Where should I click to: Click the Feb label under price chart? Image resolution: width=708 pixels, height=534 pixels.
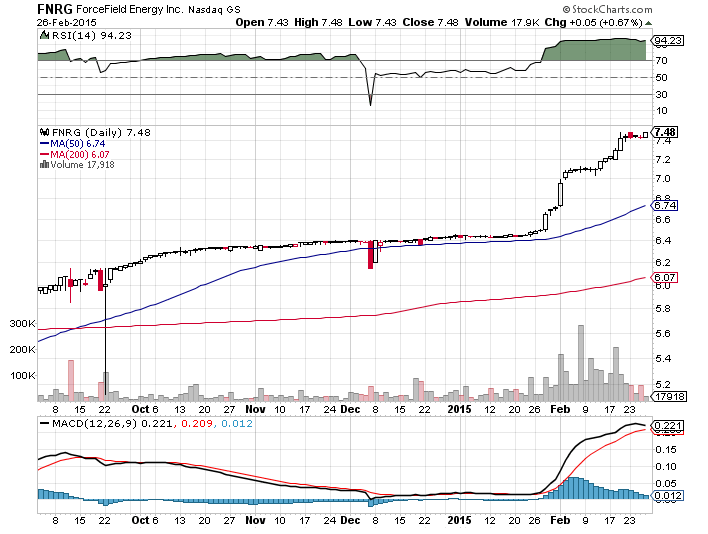[x=560, y=409]
